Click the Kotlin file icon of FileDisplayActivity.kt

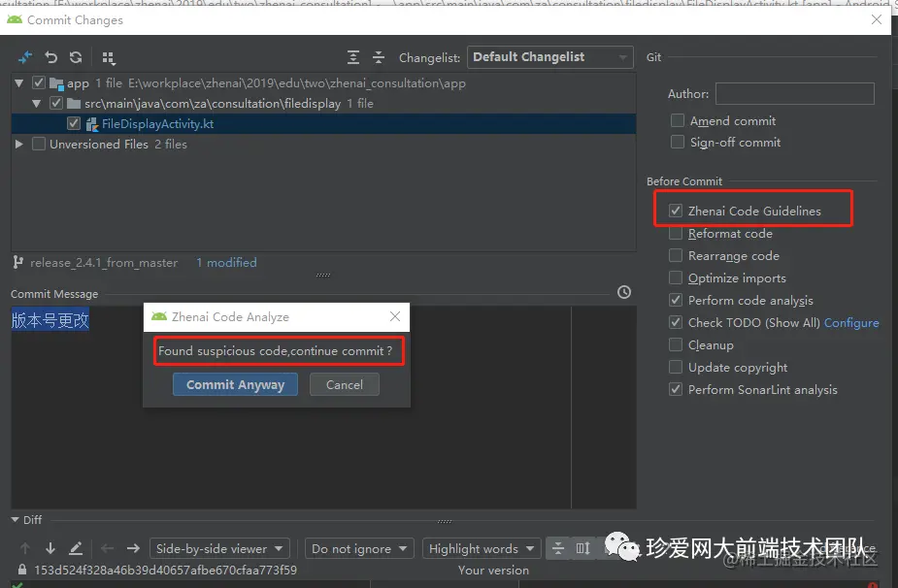tap(91, 124)
